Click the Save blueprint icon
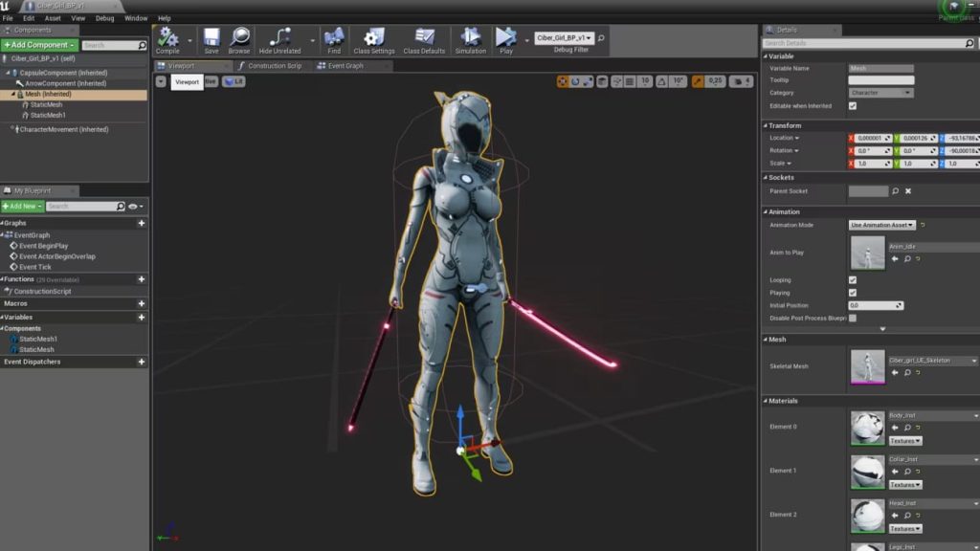The height and width of the screenshot is (551, 980). [212, 38]
